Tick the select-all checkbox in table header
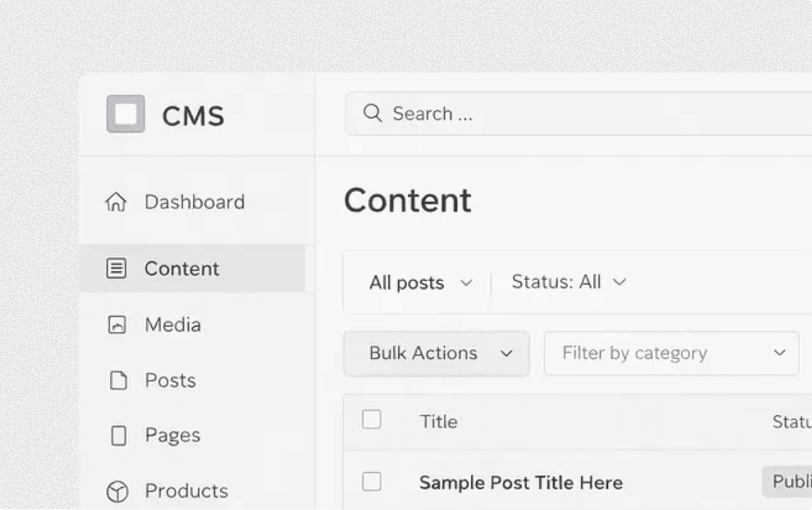 click(x=371, y=419)
